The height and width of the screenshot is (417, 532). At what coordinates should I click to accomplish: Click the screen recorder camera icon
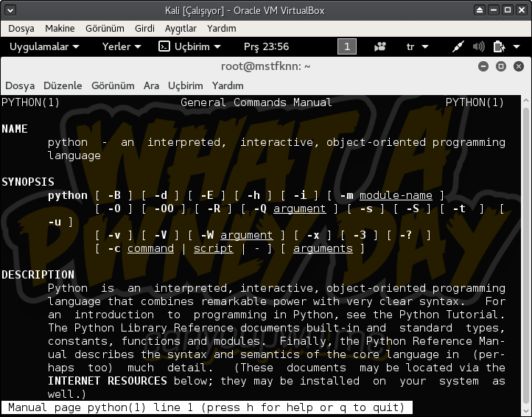pyautogui.click(x=380, y=46)
